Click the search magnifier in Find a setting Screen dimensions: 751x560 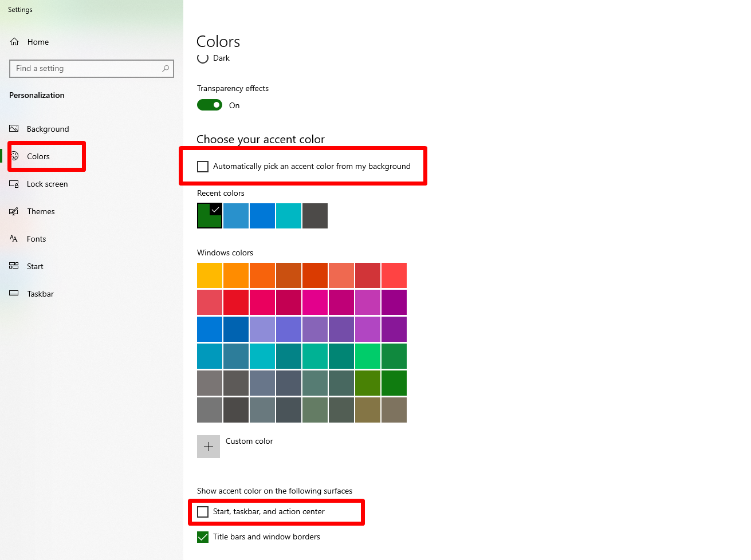coord(166,68)
